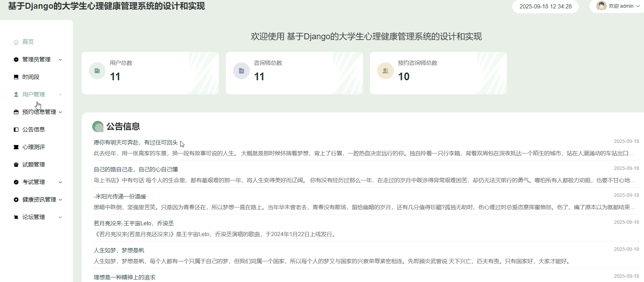Screen dimensions: 644x282
Task: Open the 健康资讯管理 menu label
Action: pos(39,200)
